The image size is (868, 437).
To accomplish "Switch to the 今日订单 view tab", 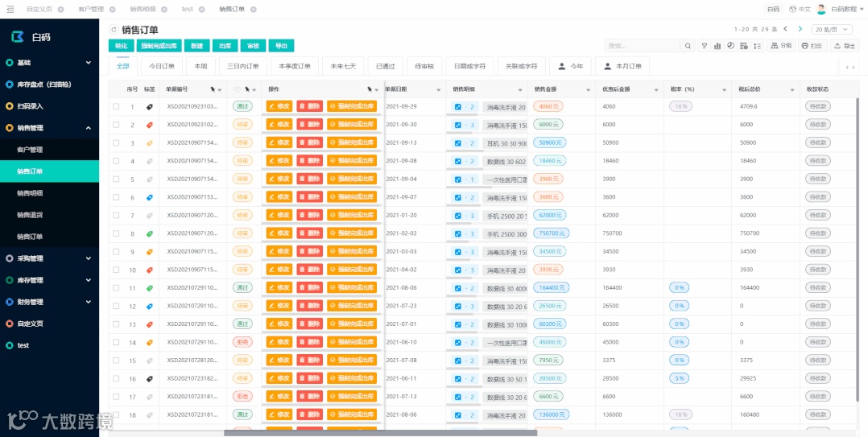I will pyautogui.click(x=162, y=66).
